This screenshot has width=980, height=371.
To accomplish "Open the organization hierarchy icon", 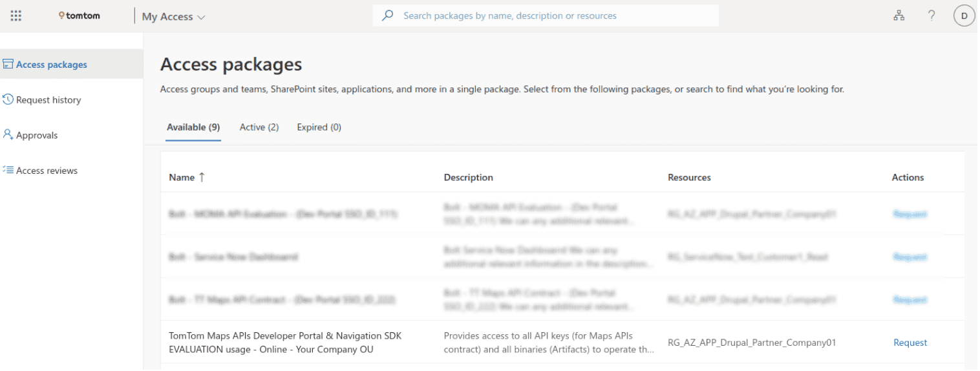I will [899, 16].
